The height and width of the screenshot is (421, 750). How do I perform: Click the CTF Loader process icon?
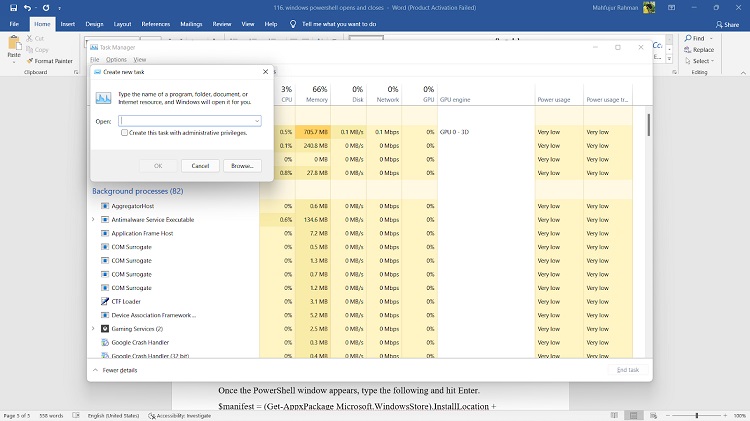point(105,301)
